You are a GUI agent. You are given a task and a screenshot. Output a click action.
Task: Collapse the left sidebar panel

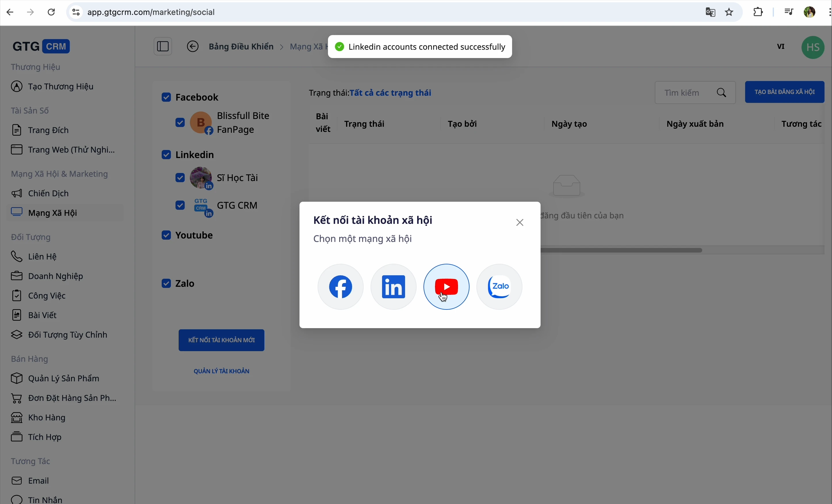tap(163, 46)
